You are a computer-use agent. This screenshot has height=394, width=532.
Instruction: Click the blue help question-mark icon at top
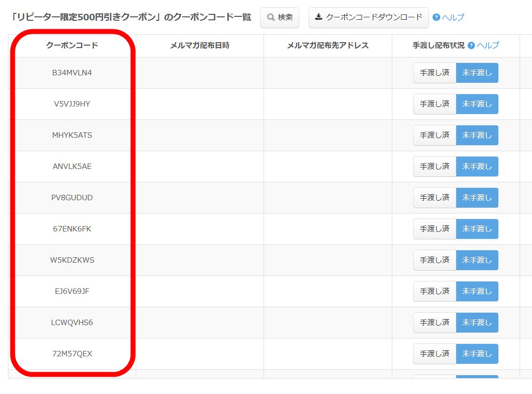pos(436,17)
